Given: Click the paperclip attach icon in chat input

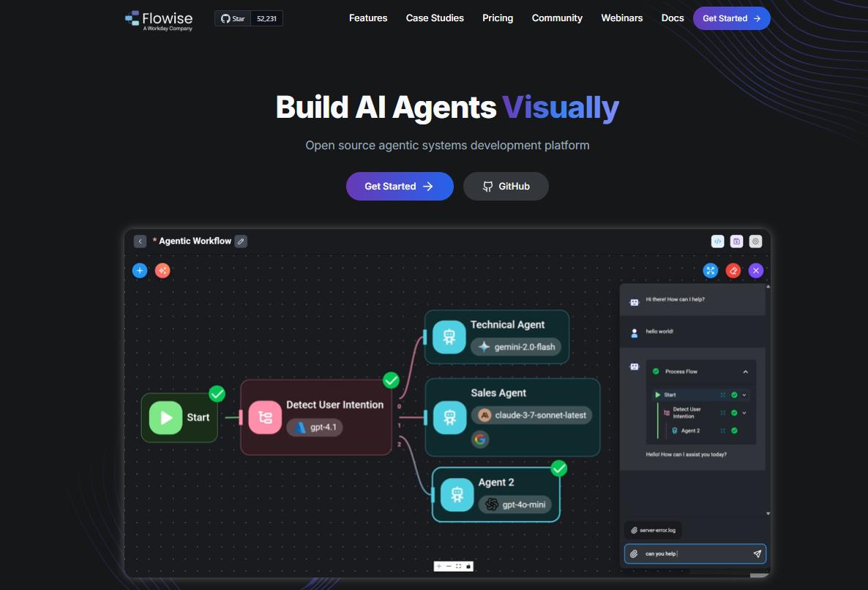Looking at the screenshot, I should [635, 553].
